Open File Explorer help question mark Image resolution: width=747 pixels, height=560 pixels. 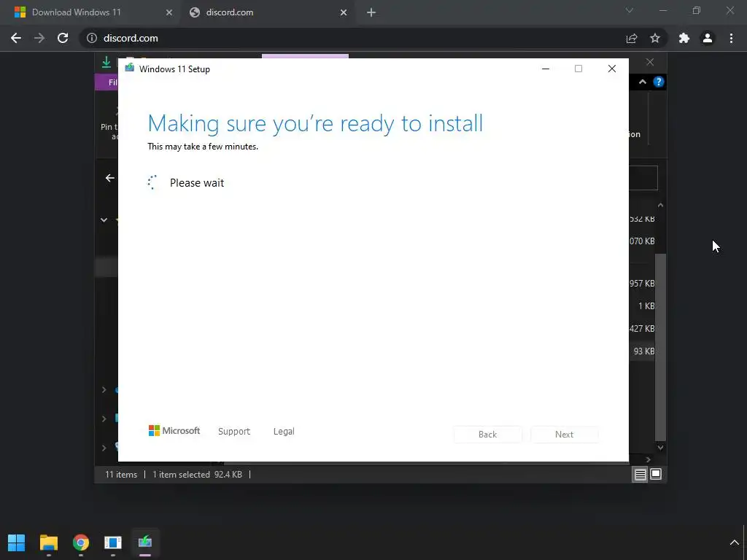pos(659,82)
